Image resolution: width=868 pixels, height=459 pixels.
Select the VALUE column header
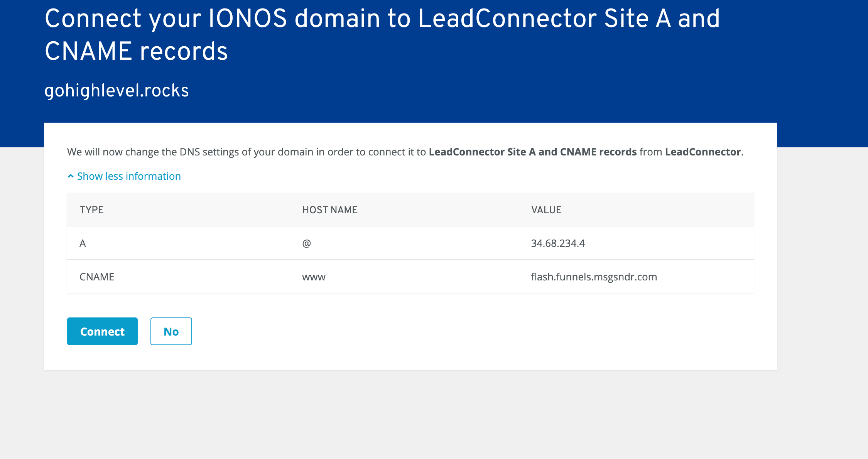[x=546, y=210]
